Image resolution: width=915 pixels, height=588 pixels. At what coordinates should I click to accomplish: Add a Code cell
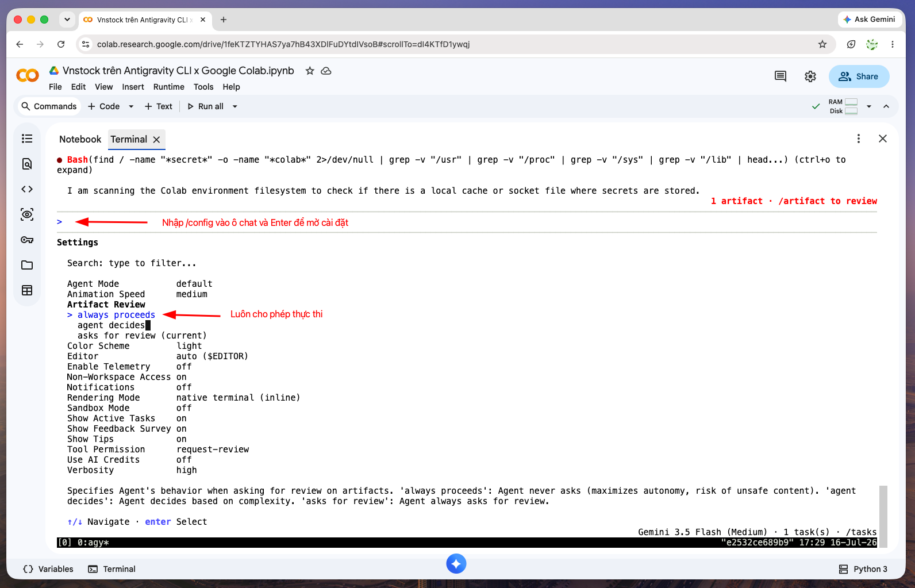click(x=104, y=106)
